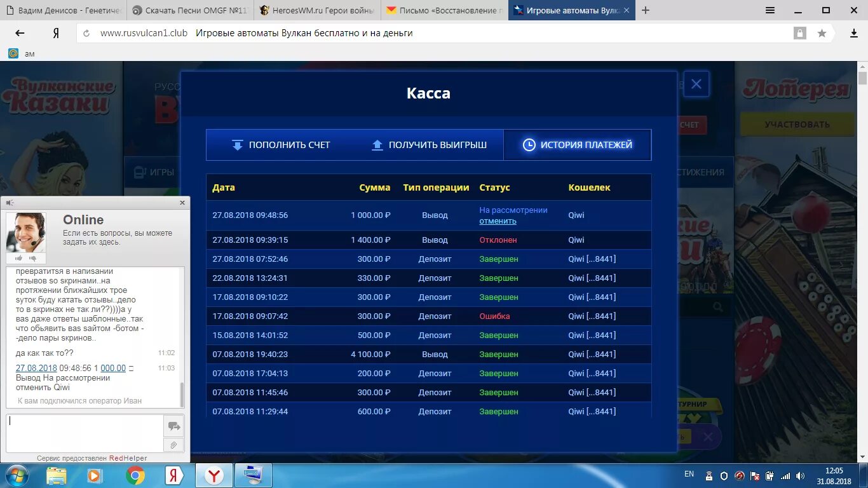Switch to Вадим Денисов browser tab
868x488 pixels.
[x=64, y=10]
